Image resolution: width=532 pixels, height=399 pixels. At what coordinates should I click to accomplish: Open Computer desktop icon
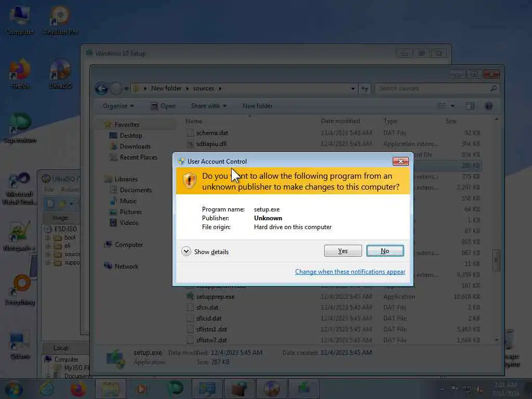(19, 20)
